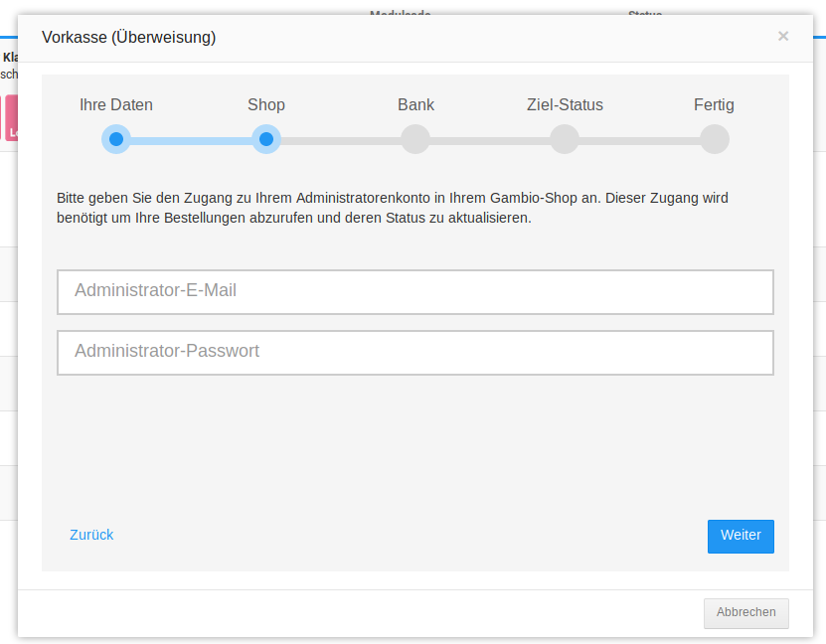The width and height of the screenshot is (826, 644).
Task: Select the 'Ziel-Status' step circle
Action: click(565, 139)
